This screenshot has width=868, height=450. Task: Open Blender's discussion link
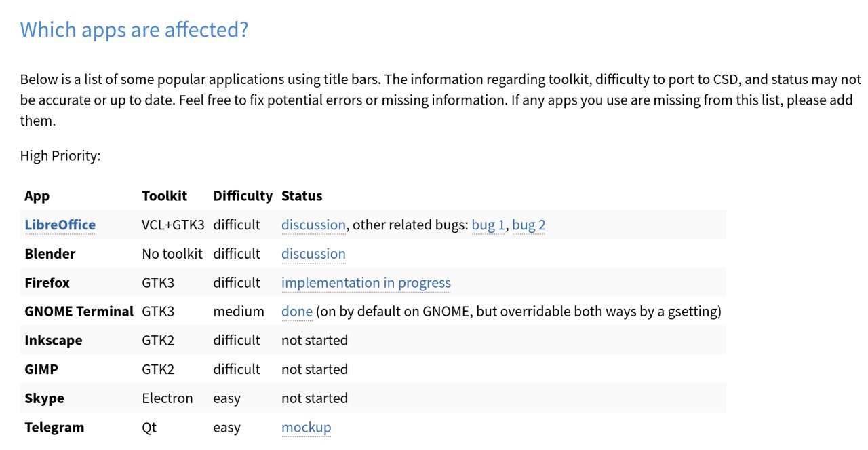coord(313,254)
